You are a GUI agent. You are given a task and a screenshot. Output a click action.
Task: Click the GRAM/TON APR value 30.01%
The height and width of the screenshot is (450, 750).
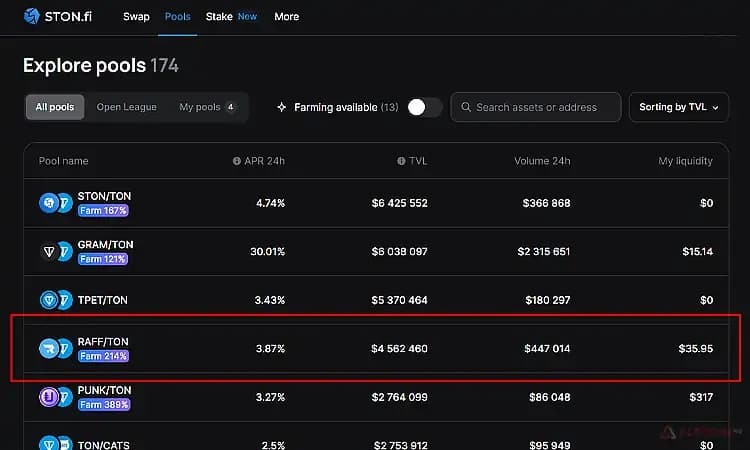tap(267, 252)
